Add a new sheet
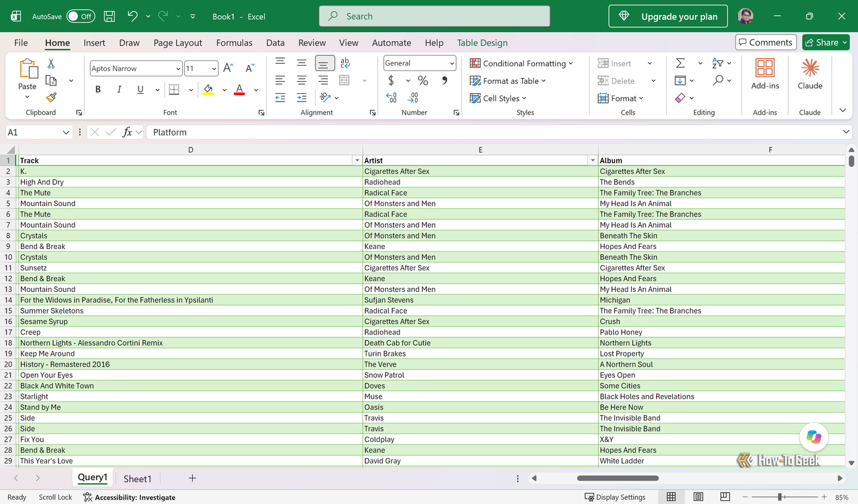Screen dimensions: 858x504 pyautogui.click(x=192, y=478)
